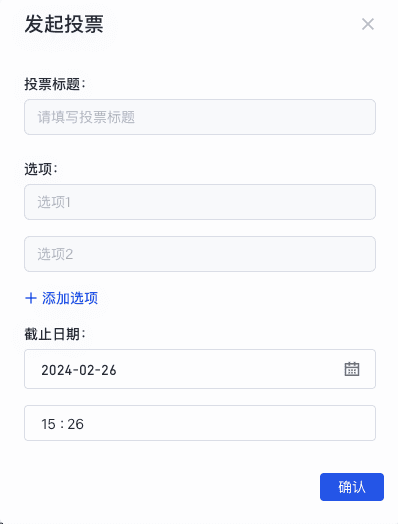Click the colon separator in the time field
The image size is (398, 524).
pos(62,424)
